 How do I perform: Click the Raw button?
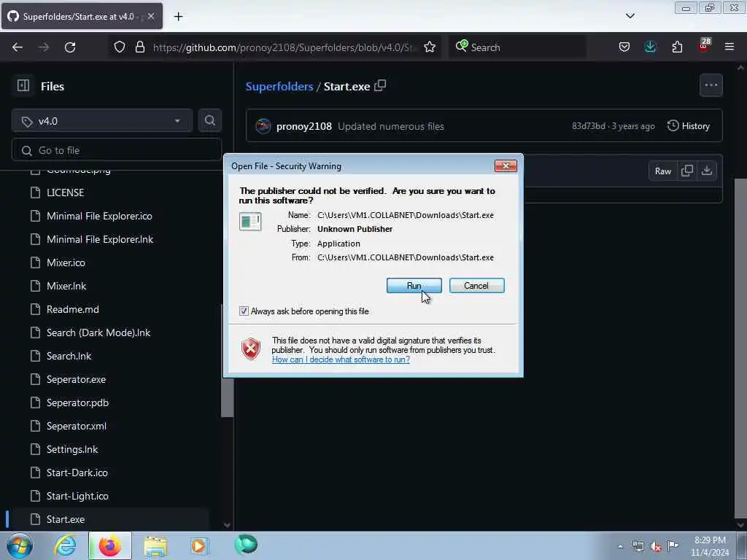tap(662, 171)
